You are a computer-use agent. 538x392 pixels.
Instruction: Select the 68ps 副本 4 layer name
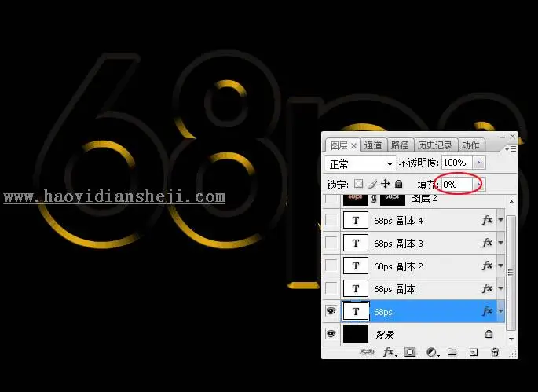(398, 221)
